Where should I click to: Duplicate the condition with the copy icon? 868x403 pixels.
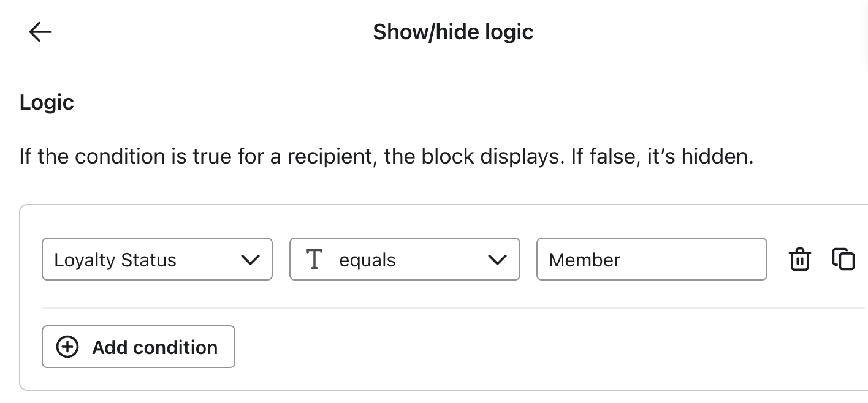pyautogui.click(x=843, y=259)
